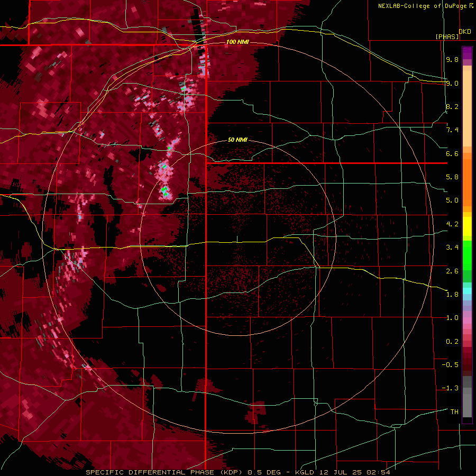476x476 pixels.
Task: Click the TH threshold label on the scale
Action: [454, 412]
